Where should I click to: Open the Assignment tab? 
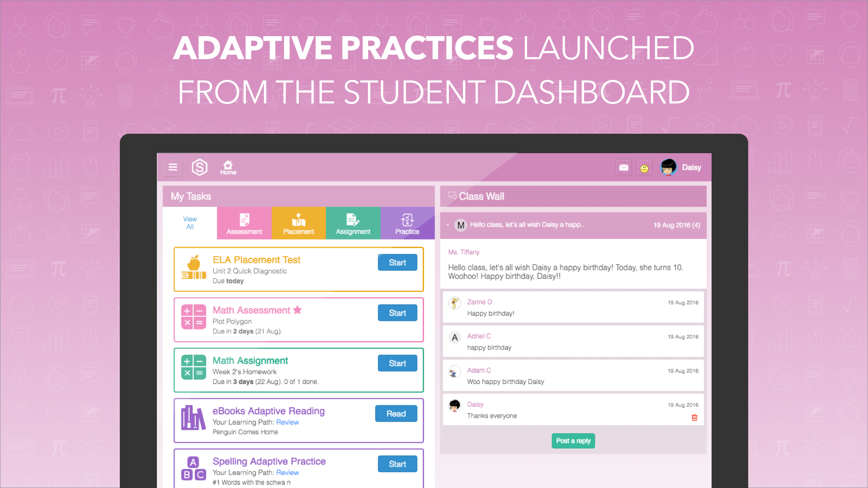(x=353, y=223)
